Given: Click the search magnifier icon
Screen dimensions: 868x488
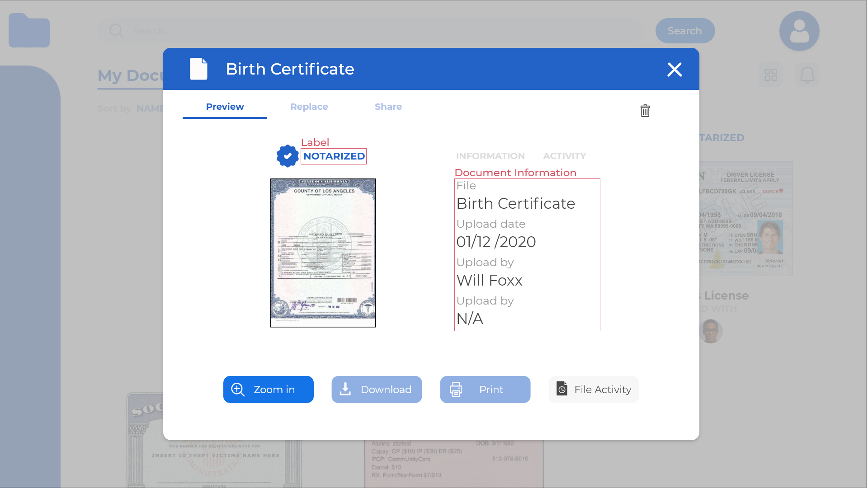Looking at the screenshot, I should click(x=116, y=31).
